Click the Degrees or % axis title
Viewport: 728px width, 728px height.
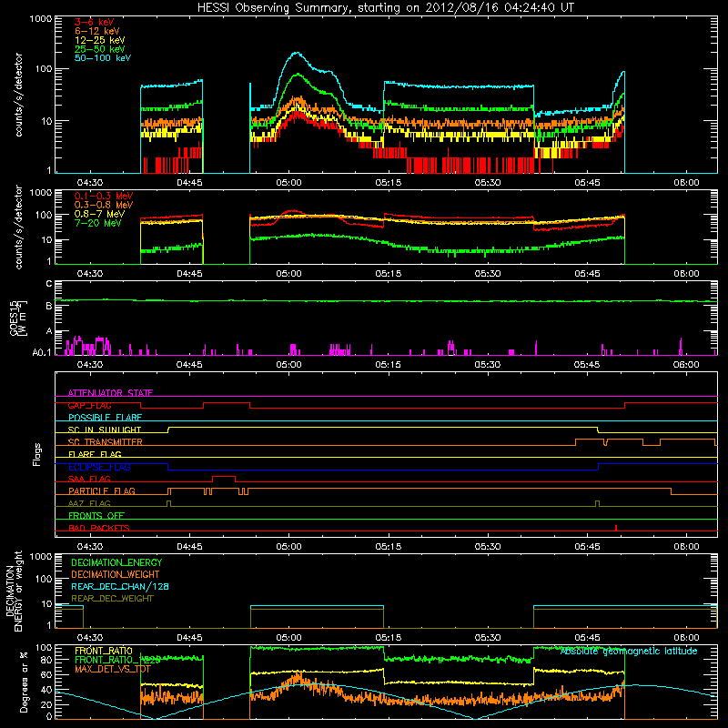point(24,682)
